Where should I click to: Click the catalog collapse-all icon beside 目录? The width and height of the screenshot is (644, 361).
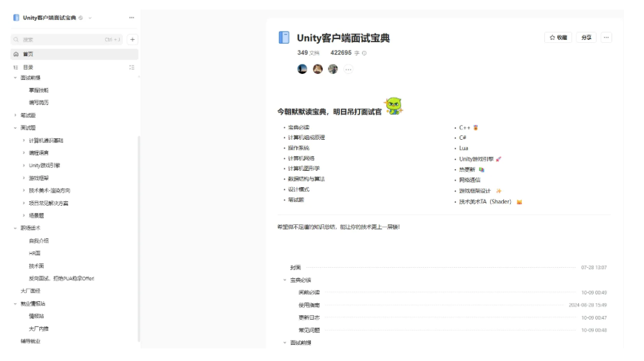(x=132, y=67)
